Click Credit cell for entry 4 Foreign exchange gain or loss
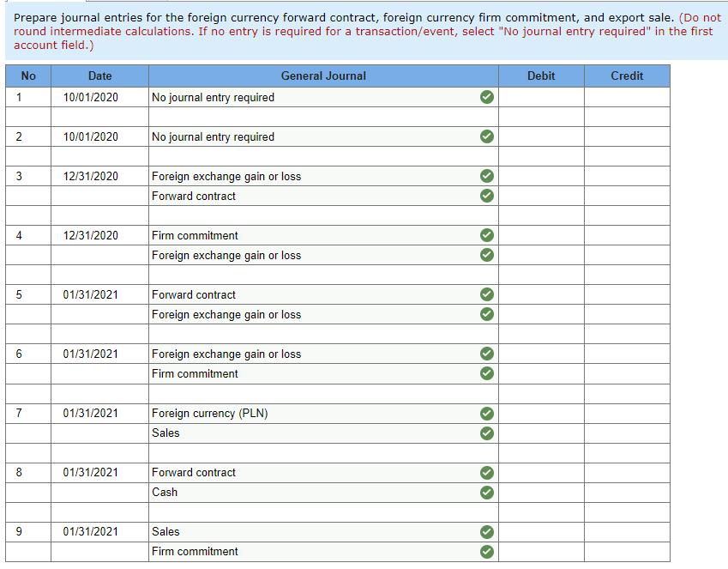 coord(627,255)
